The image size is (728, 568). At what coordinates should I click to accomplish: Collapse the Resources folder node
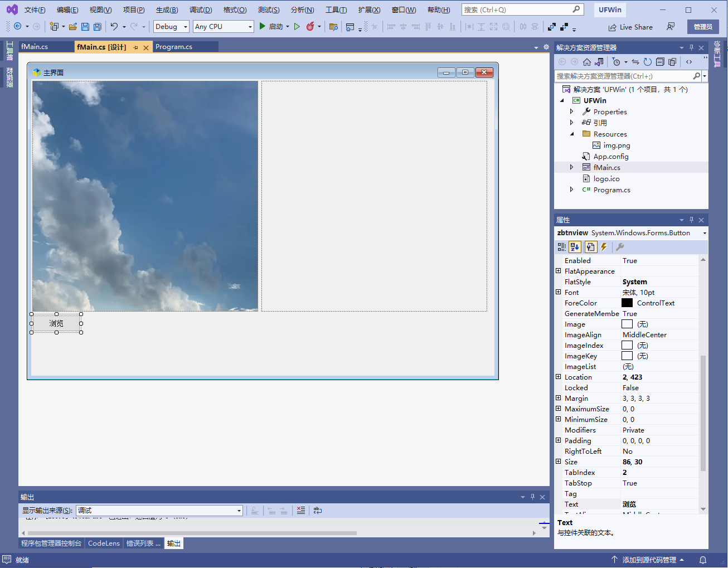pos(571,134)
